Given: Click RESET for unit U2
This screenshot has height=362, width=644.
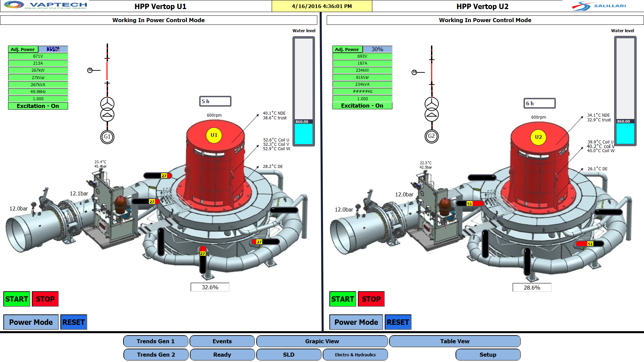Looking at the screenshot, I should pyautogui.click(x=398, y=322).
